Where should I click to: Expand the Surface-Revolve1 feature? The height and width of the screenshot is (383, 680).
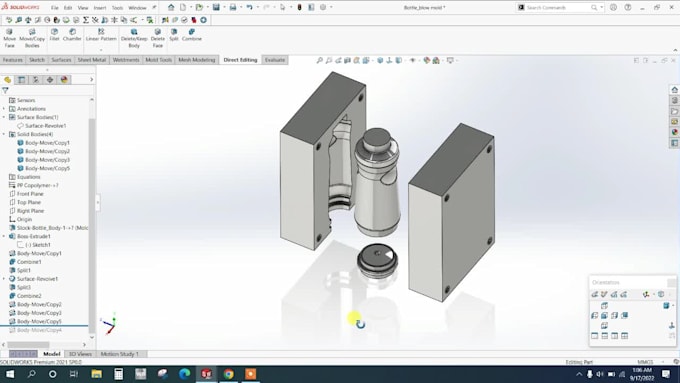pyautogui.click(x=4, y=279)
